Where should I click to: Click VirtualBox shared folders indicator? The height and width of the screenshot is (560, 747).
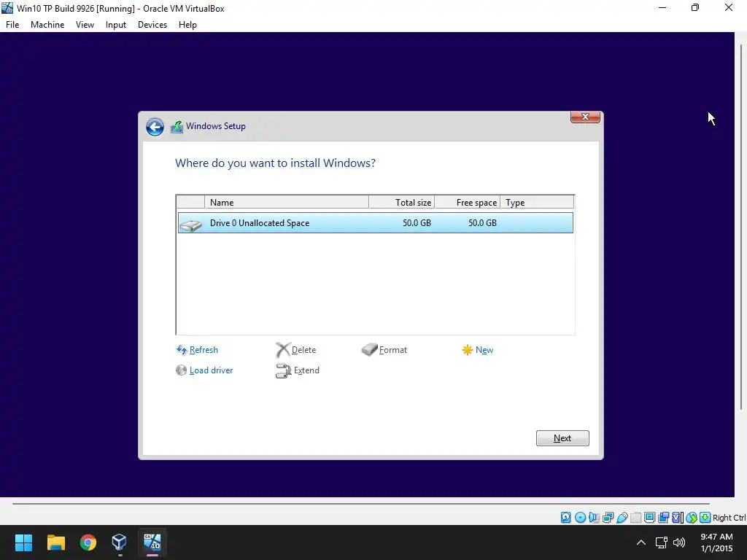(635, 518)
